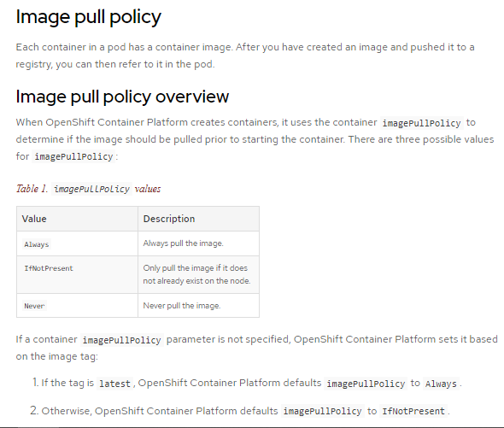Click the 'Value' column header
The height and width of the screenshot is (428, 504).
pos(34,219)
